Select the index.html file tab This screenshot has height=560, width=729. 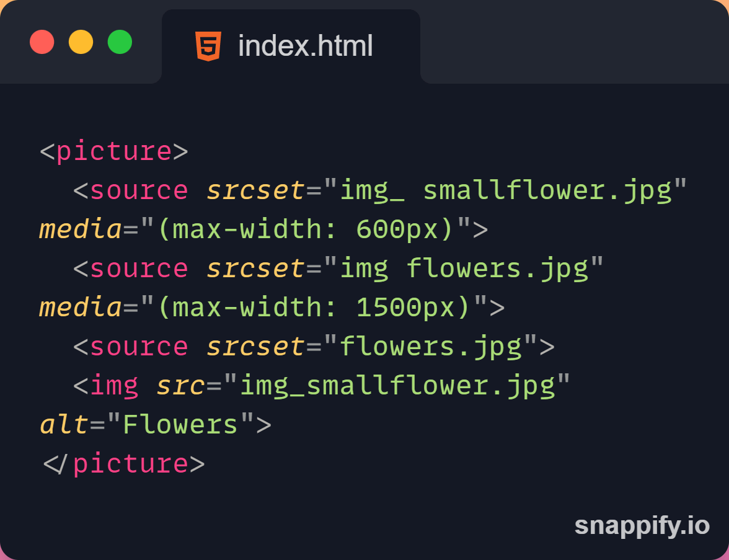pos(291,46)
